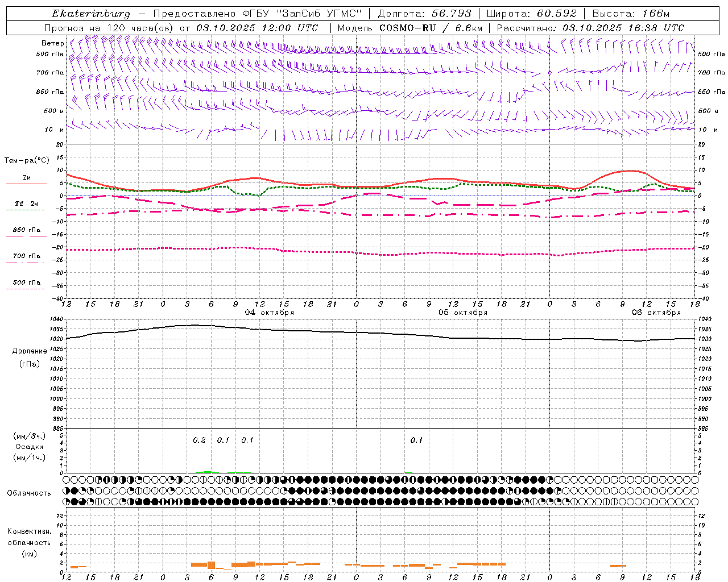Click the 'Ветер' wind panel label
This screenshot has height=582, width=728.
(53, 43)
